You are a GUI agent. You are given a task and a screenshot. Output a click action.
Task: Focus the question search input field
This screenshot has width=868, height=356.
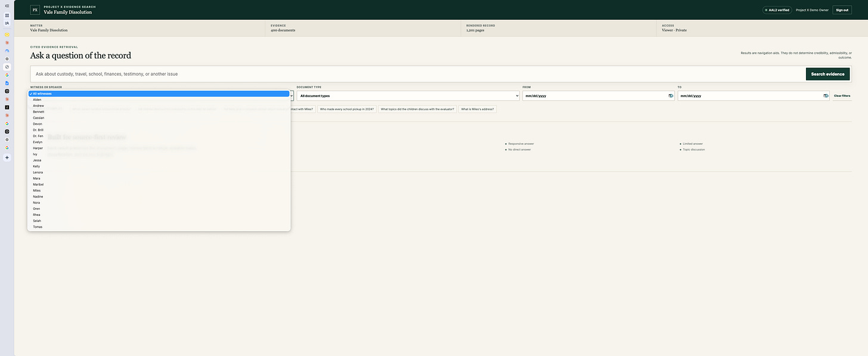417,74
